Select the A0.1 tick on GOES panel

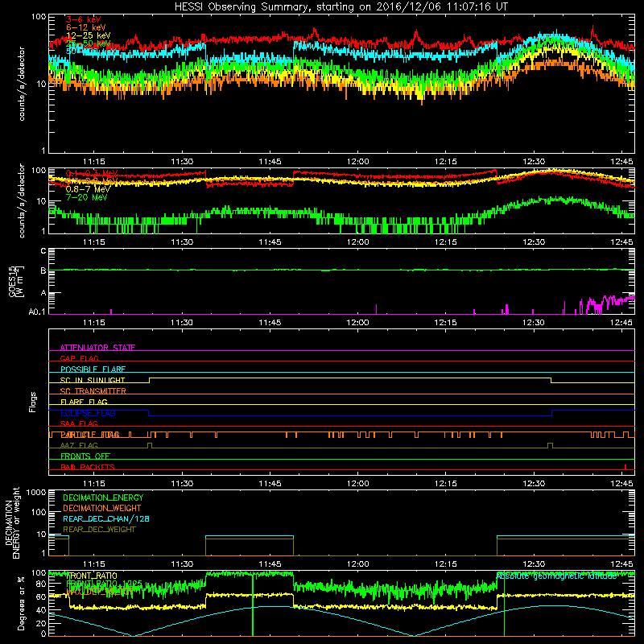tap(37, 312)
